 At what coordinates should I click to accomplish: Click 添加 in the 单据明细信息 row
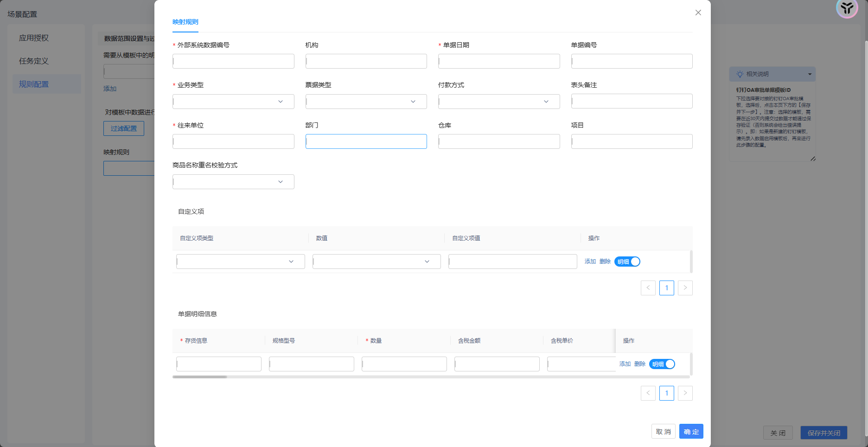point(625,364)
